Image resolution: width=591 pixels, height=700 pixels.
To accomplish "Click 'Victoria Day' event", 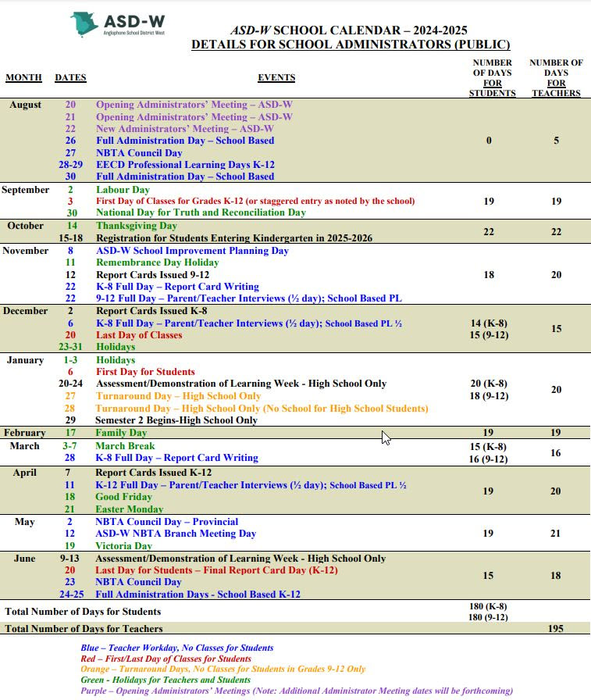I will pos(123,545).
